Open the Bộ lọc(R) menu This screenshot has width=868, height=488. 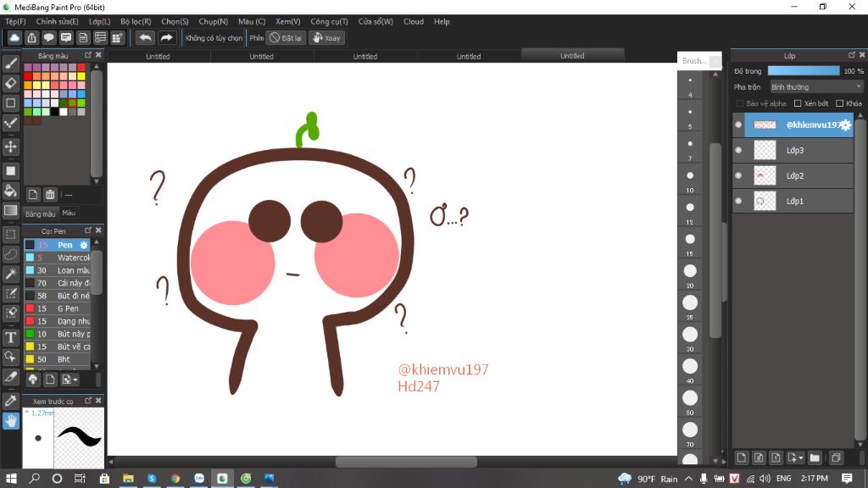tap(136, 21)
